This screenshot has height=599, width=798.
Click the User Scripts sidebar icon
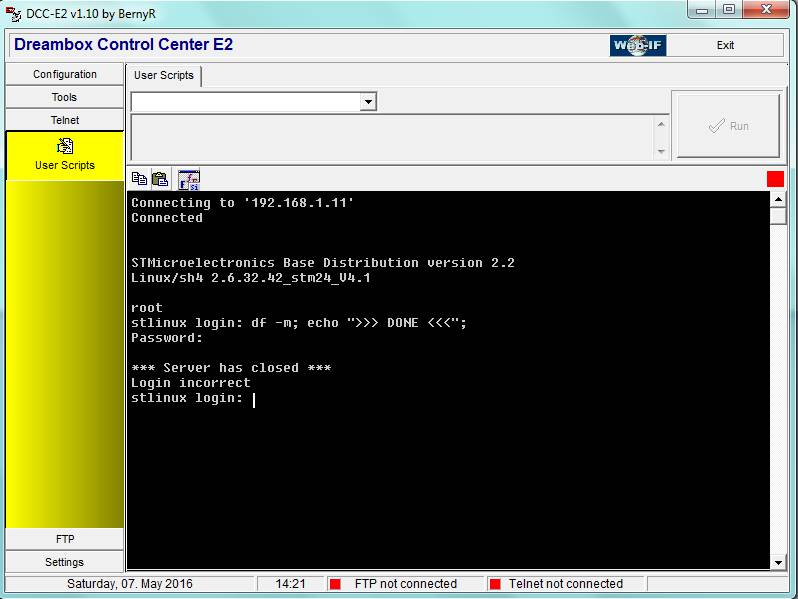65,147
